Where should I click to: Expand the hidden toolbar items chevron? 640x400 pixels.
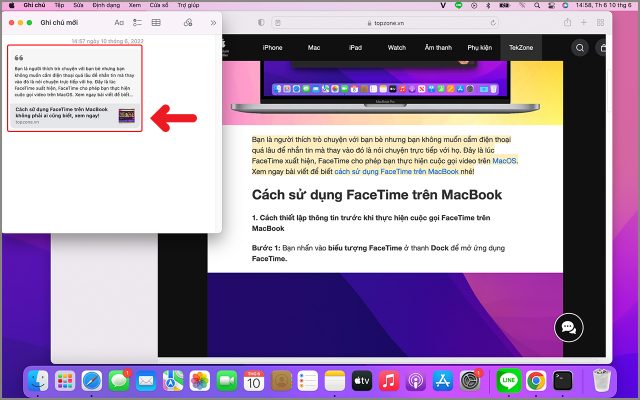click(x=212, y=21)
